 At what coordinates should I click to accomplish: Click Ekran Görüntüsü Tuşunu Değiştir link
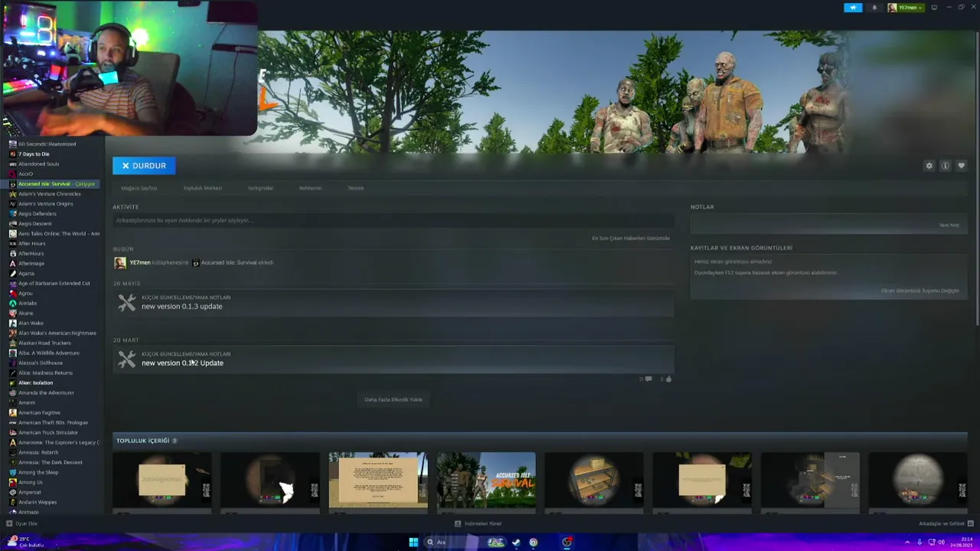pos(920,291)
